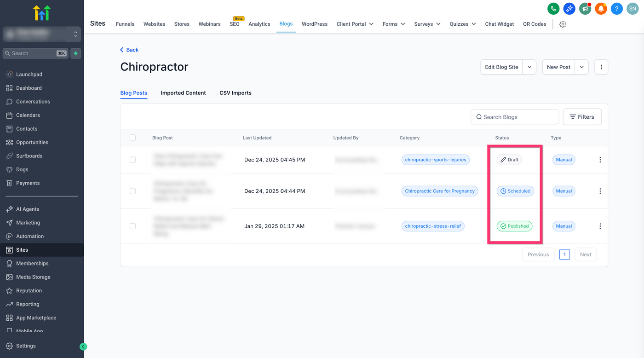Viewport: 644px width, 358px height.
Task: Open Client Portal dropdown menu
Action: [x=355, y=24]
